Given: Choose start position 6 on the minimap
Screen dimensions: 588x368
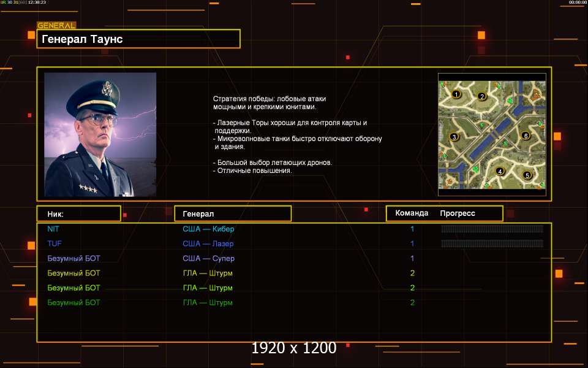Looking at the screenshot, I should (x=526, y=136).
